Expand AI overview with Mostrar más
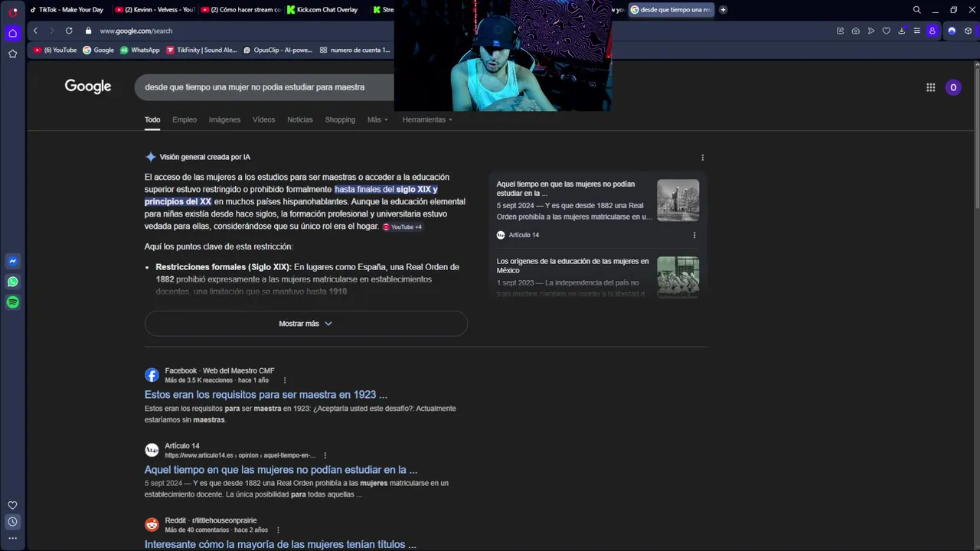The height and width of the screenshot is (551, 980). pyautogui.click(x=305, y=324)
